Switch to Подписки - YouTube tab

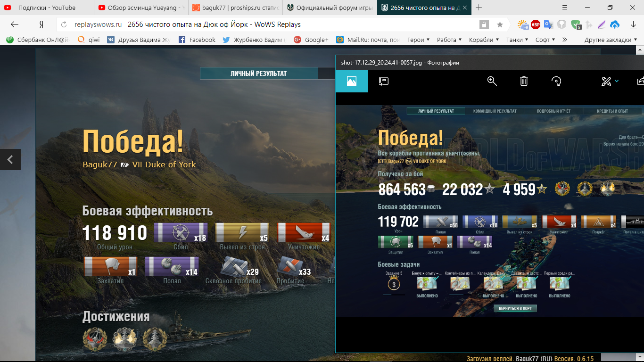point(47,8)
